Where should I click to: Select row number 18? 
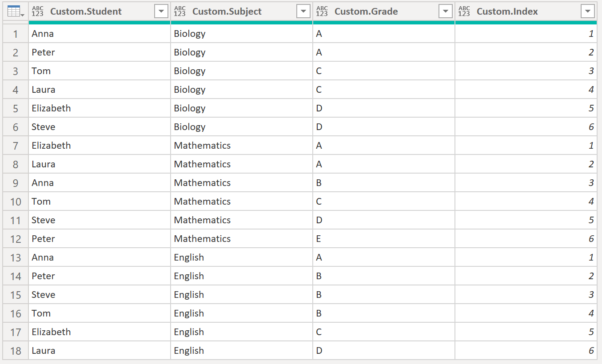tap(16, 351)
